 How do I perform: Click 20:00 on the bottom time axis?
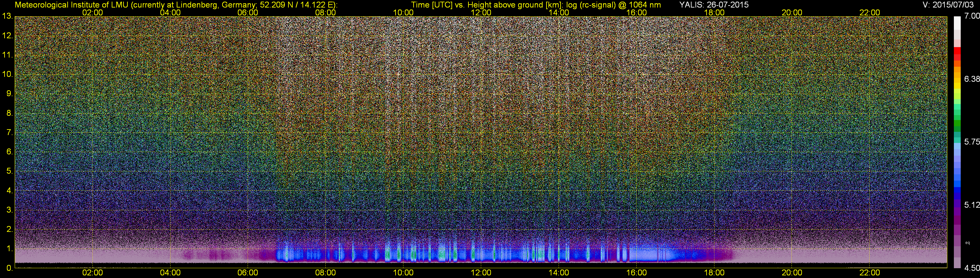(x=792, y=273)
